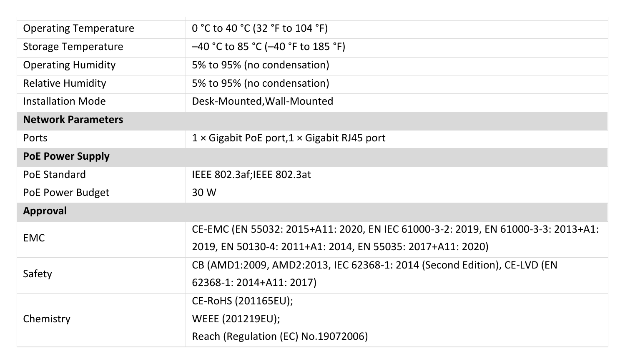Select the Network Parameters section header
Image resolution: width=625 pixels, height=364 pixels.
point(312,120)
